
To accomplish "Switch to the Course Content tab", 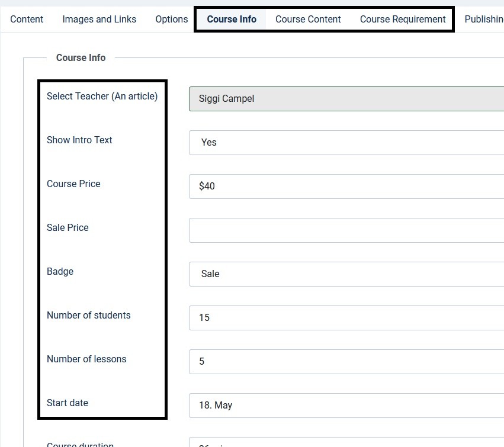I will click(x=308, y=19).
